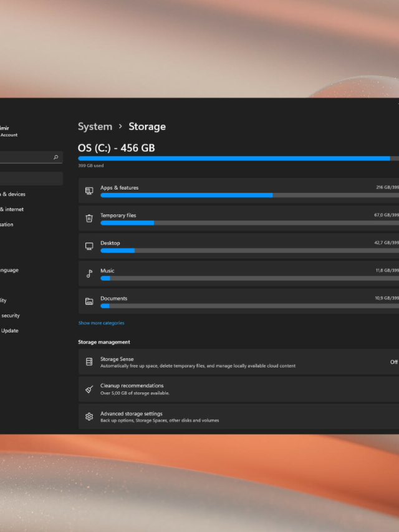
Task: Select the sidebar item ending '& internet'
Action: 12,210
